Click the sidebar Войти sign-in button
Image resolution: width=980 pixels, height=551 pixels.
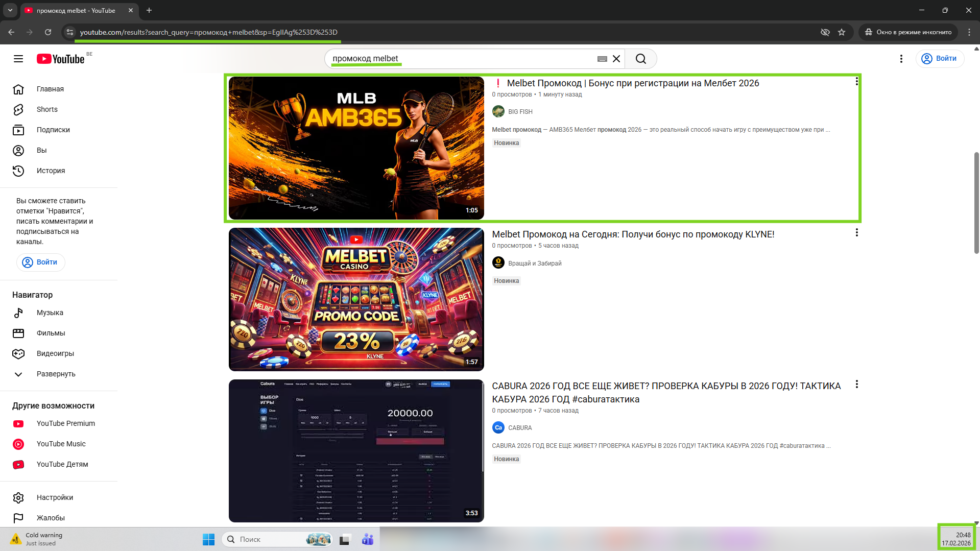point(41,262)
